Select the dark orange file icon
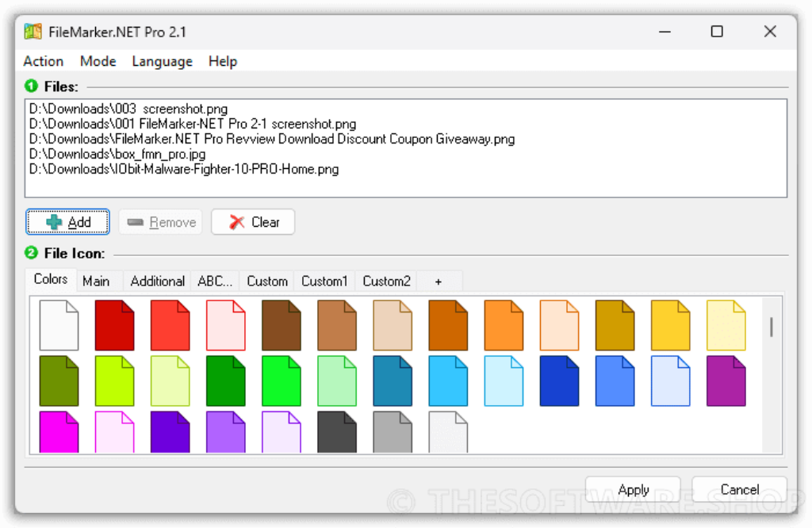 pos(448,326)
